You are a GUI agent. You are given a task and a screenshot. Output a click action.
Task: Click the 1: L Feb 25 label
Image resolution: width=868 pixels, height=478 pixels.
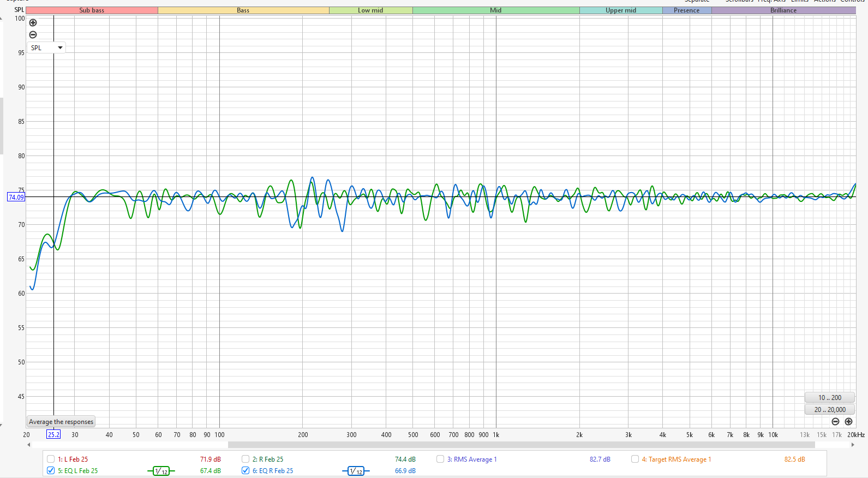click(73, 459)
